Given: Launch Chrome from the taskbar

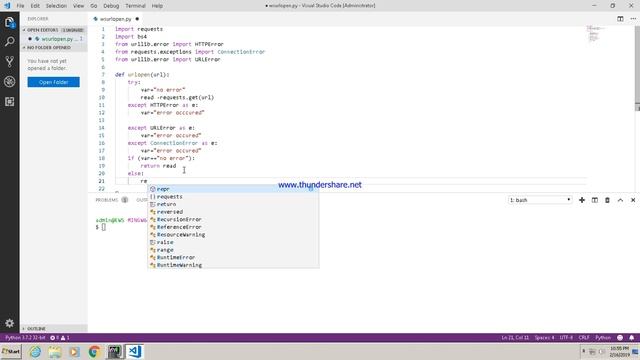Looking at the screenshot, I should (94, 351).
